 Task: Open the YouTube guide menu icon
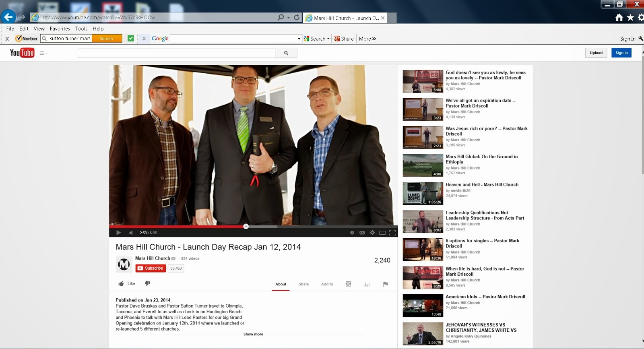coord(43,53)
